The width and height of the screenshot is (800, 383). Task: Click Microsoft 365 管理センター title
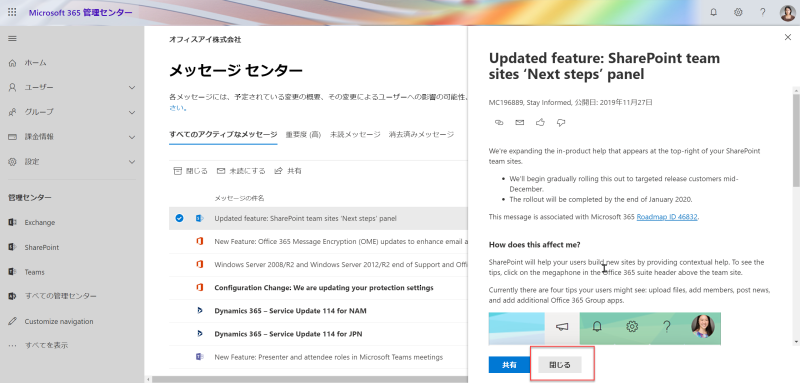[x=81, y=12]
